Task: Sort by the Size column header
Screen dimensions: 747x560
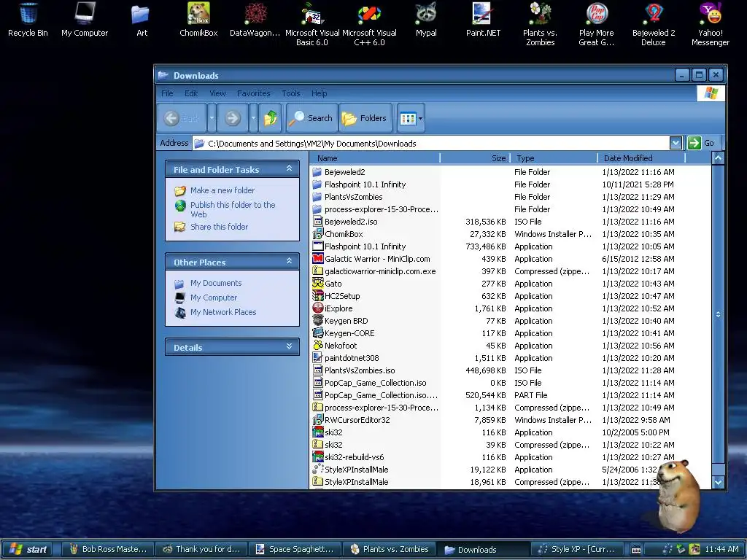Action: 475,158
